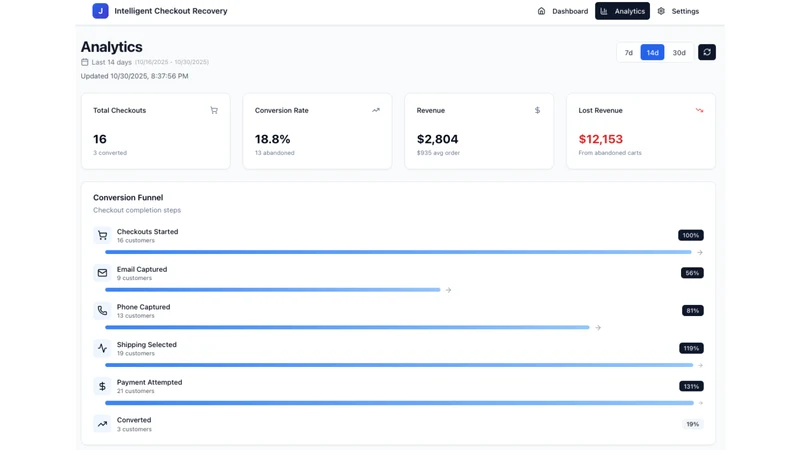
Task: Click the Updated 10/30/2025 timestamp
Action: 134,76
